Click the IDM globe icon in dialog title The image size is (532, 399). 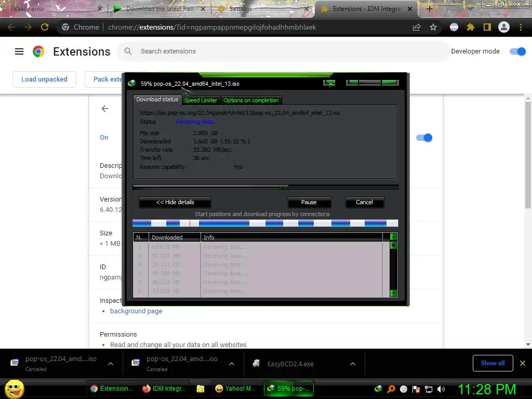click(x=131, y=84)
